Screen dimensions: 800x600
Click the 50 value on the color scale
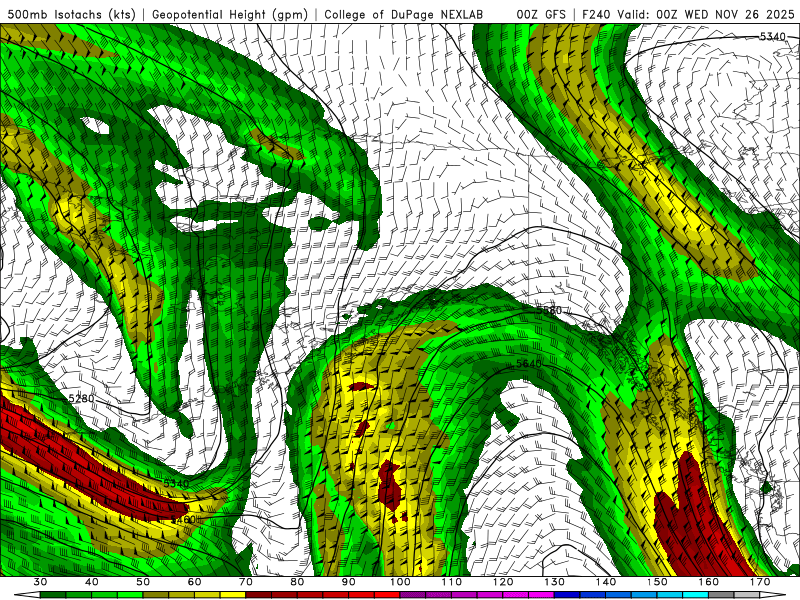tap(143, 582)
